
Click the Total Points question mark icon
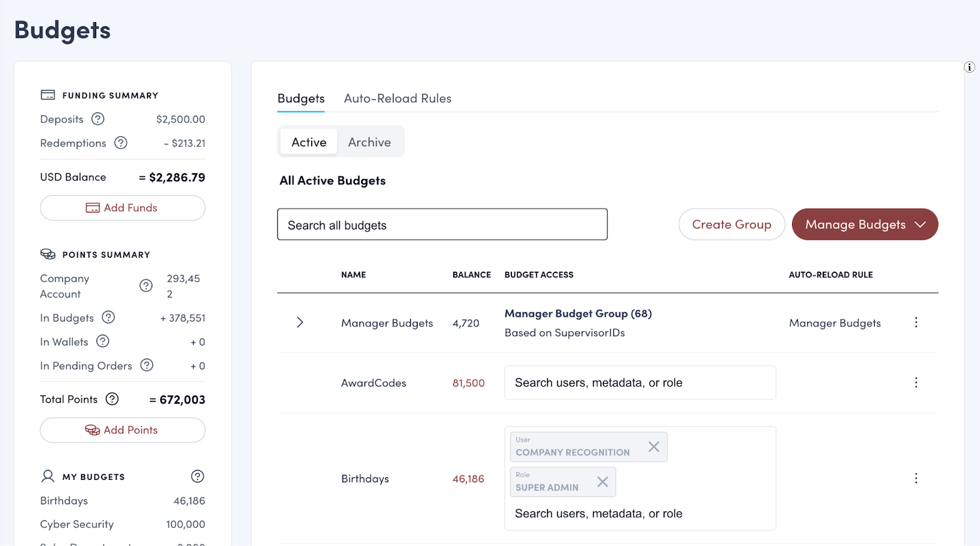(112, 399)
